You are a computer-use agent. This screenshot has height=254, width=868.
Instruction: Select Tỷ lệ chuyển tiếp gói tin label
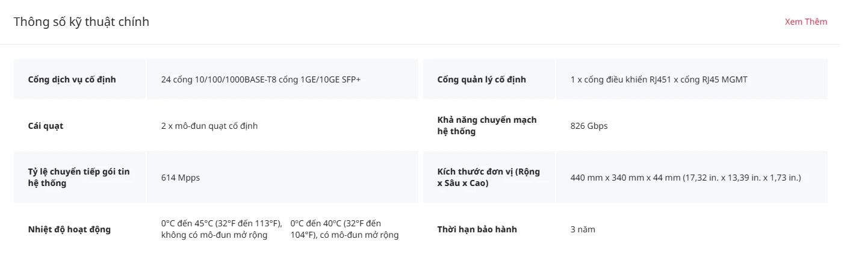(79, 178)
